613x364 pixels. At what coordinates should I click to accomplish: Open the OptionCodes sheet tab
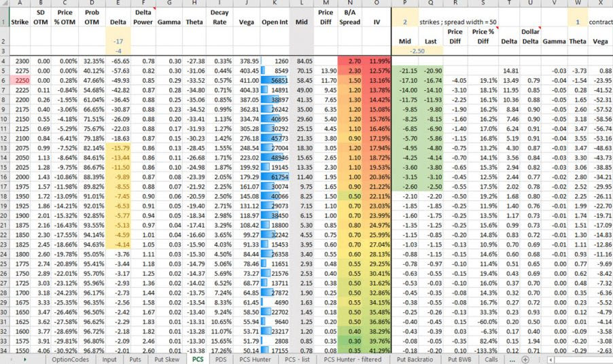pyautogui.click(x=71, y=359)
